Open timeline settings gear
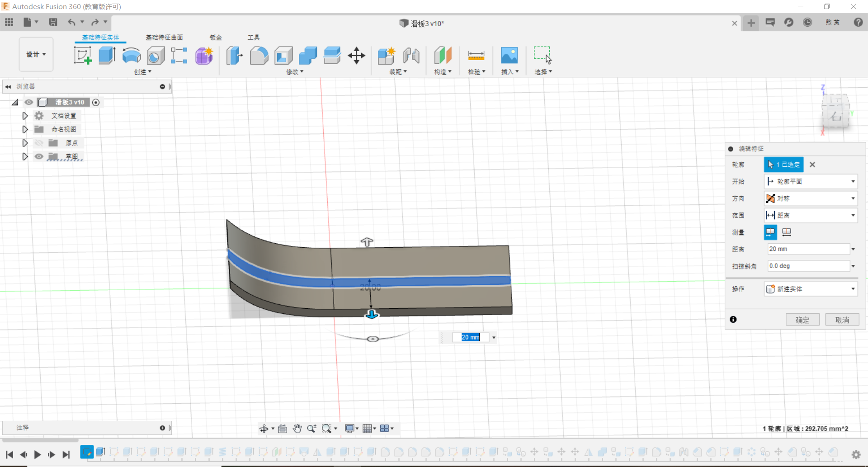 [856, 454]
